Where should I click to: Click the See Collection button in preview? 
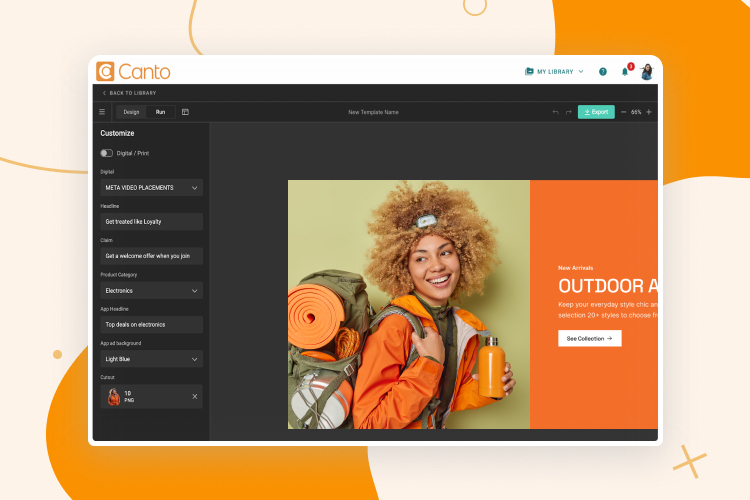point(589,338)
